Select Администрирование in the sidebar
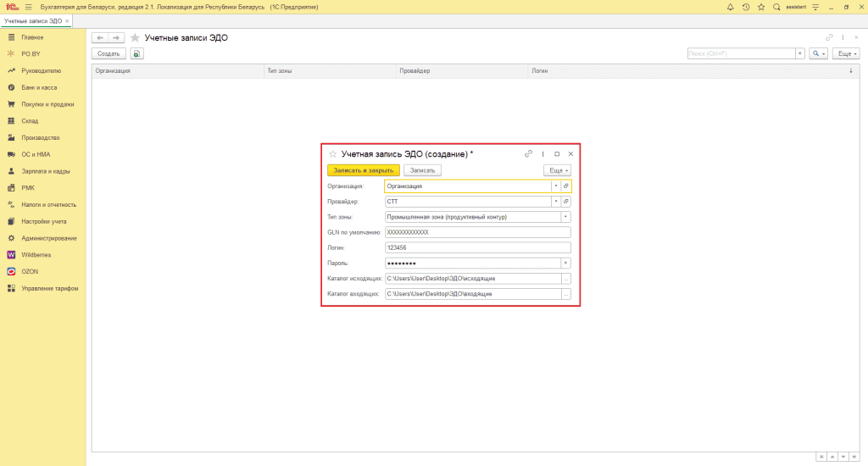The width and height of the screenshot is (868, 466). pyautogui.click(x=48, y=238)
